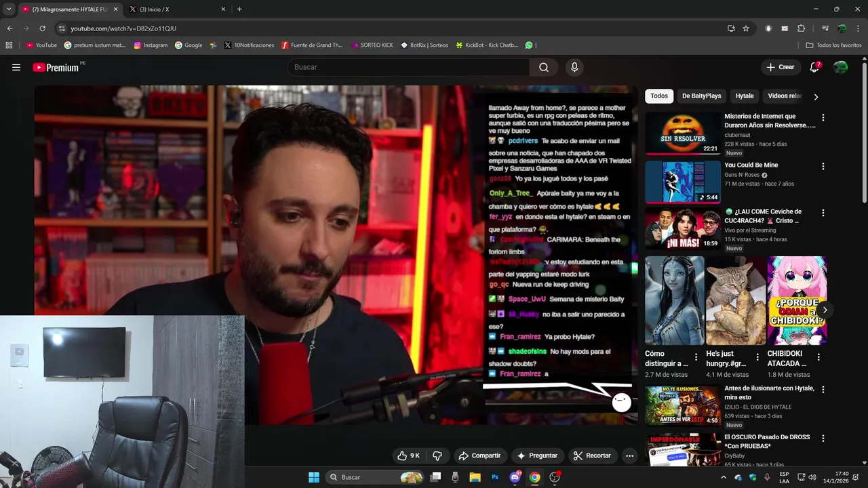Open the YouTube account avatar menu
This screenshot has height=488, width=868.
[840, 67]
